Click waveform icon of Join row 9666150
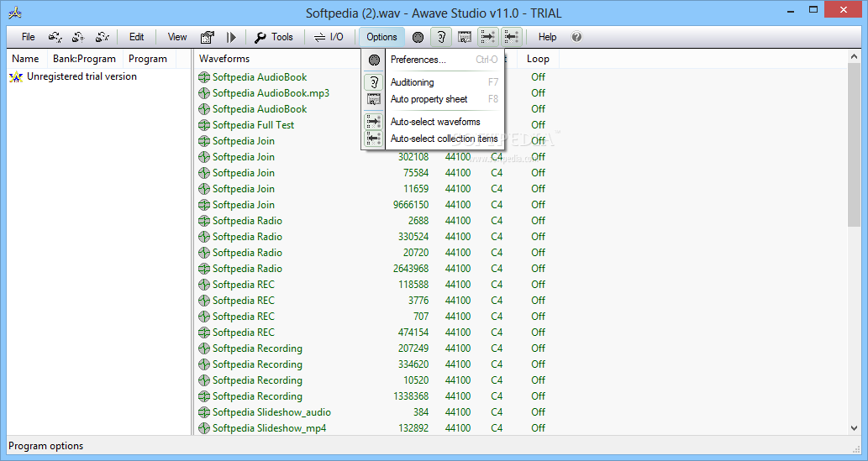The image size is (868, 461). [203, 205]
